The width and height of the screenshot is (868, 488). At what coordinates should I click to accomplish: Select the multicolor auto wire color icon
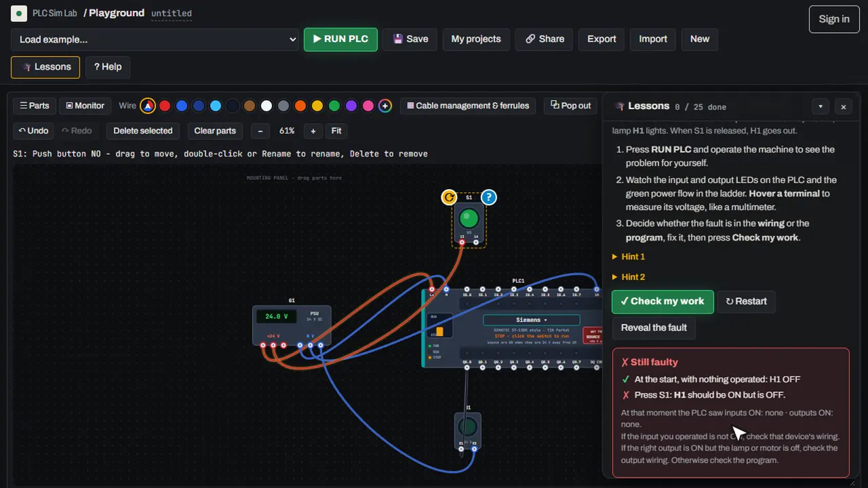tap(148, 106)
